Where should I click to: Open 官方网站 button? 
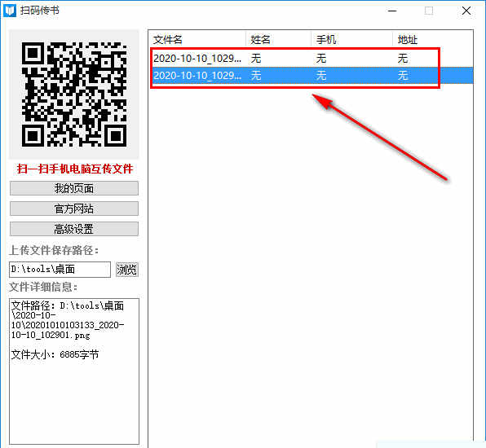point(74,209)
